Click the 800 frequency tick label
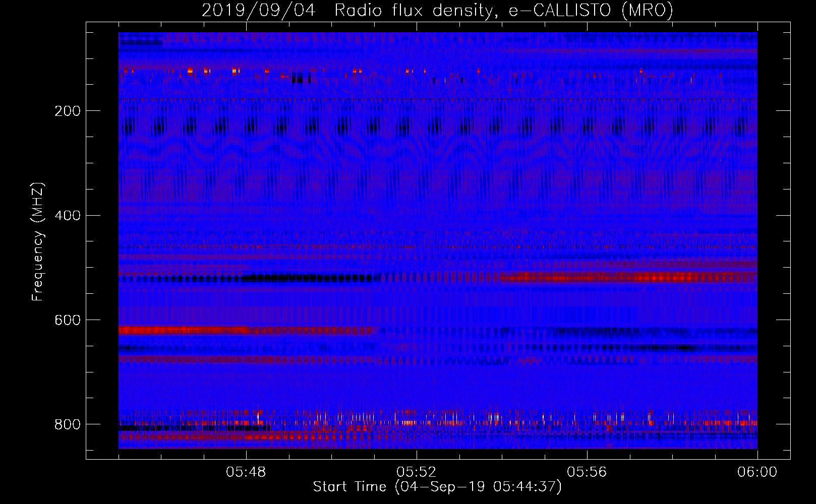Image resolution: width=816 pixels, height=504 pixels. (67, 424)
